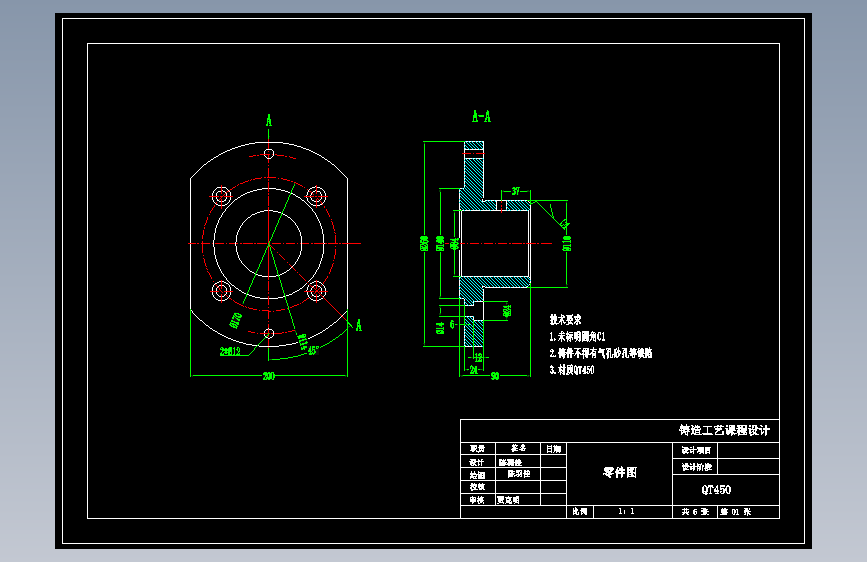Click the 日期 column header
Viewport: 867px width, 562px height.
pyautogui.click(x=553, y=449)
